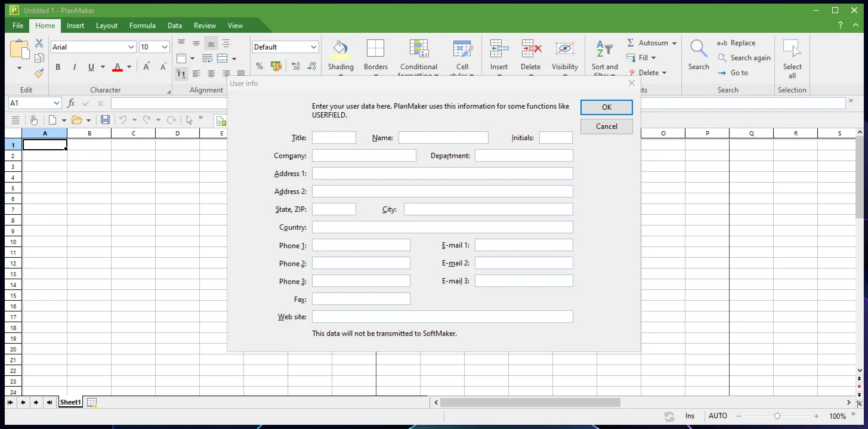868x429 pixels.
Task: Click the Cut scissors icon
Action: 39,43
